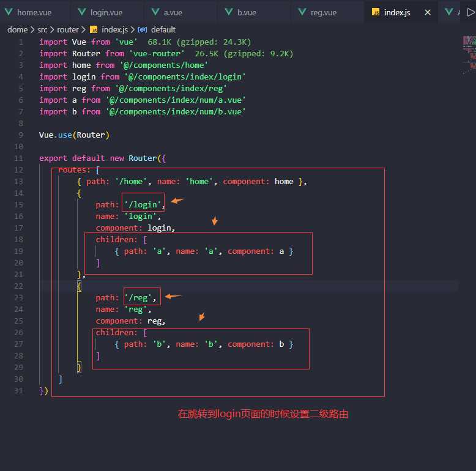Click the default symbol icon in breadcrumb

[x=143, y=30]
